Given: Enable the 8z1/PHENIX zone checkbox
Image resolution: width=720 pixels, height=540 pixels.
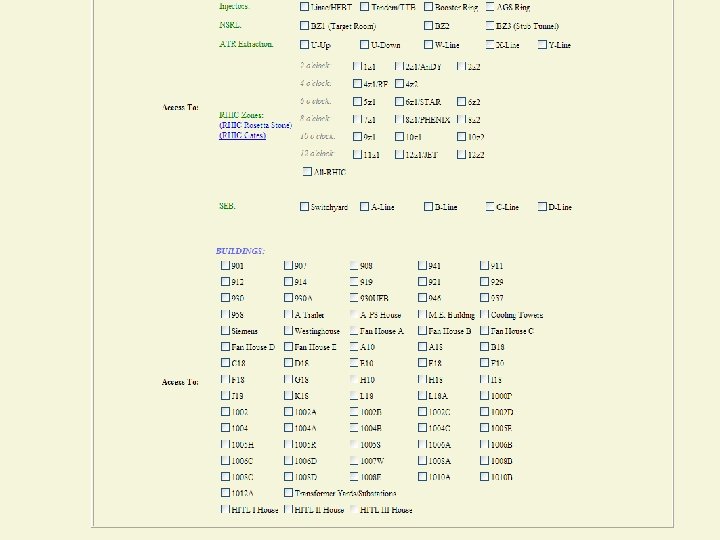Looking at the screenshot, I should pyautogui.click(x=399, y=119).
